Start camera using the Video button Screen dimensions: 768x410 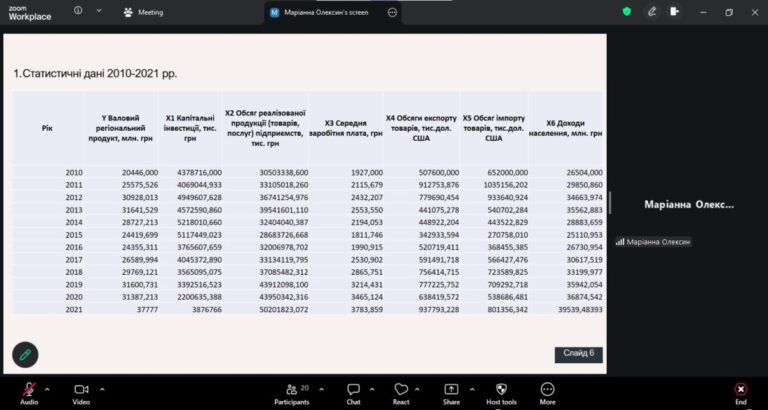click(x=81, y=393)
